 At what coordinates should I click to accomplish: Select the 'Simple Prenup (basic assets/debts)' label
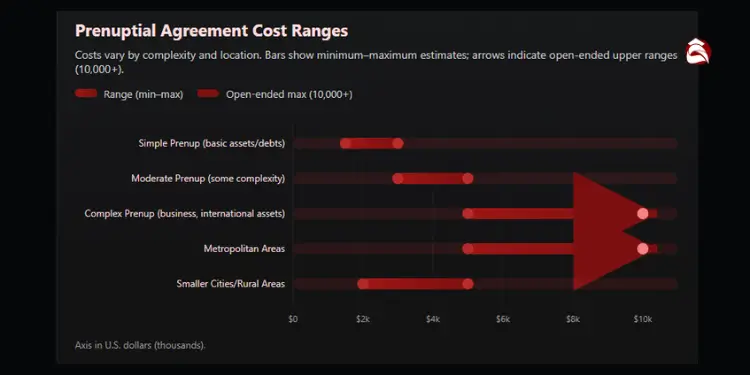coord(211,143)
